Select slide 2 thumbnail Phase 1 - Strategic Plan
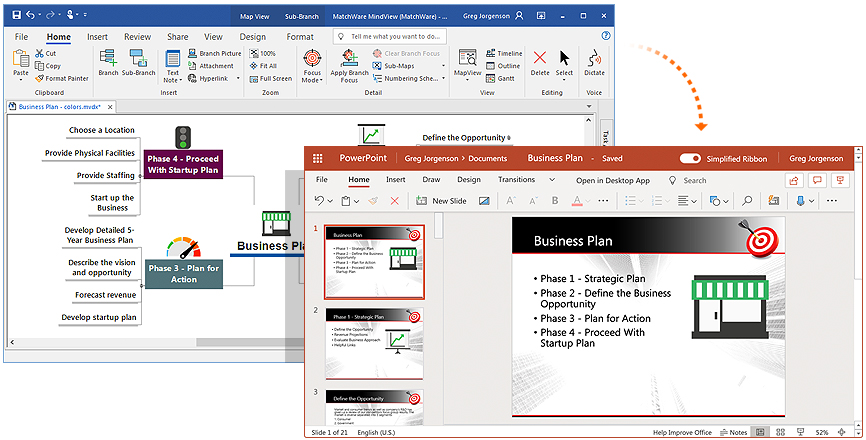Image resolution: width=866 pixels, height=440 pixels. pyautogui.click(x=374, y=343)
